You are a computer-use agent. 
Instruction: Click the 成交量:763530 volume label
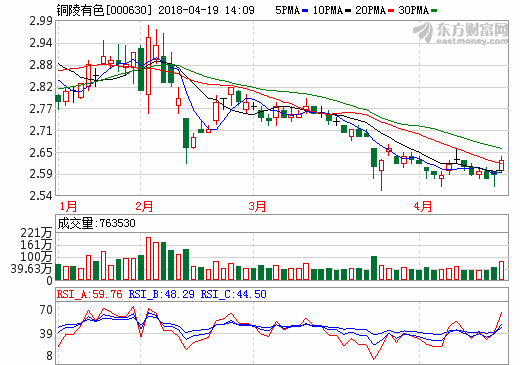96,223
